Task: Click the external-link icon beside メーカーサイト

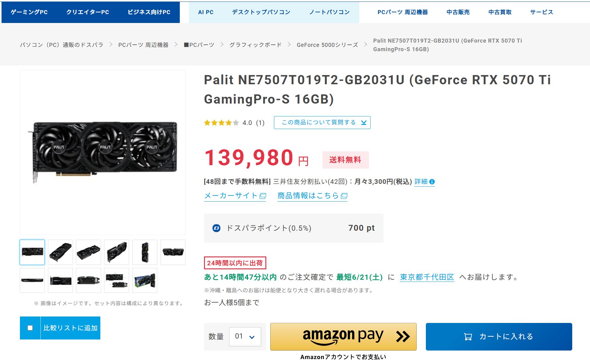Action: [263, 196]
